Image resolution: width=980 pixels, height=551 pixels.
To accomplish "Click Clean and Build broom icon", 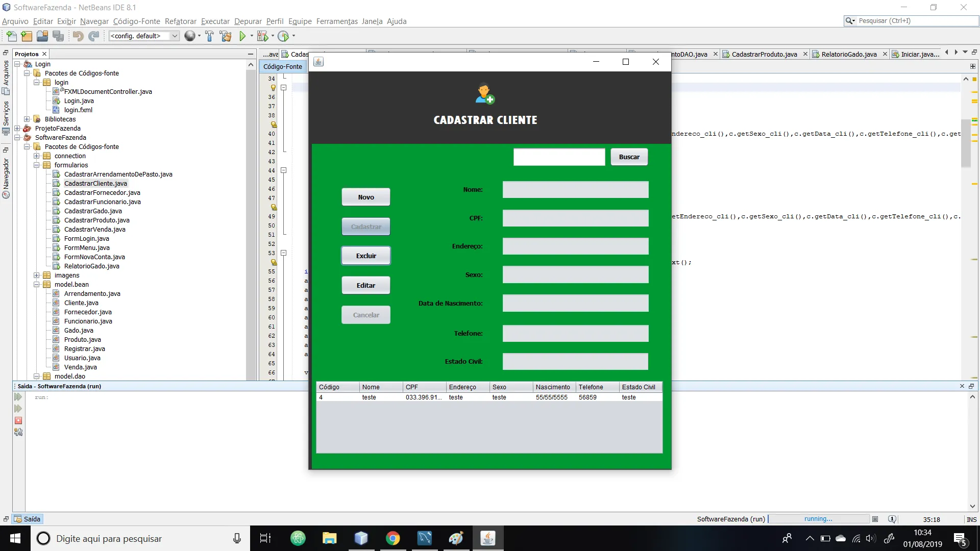I will tap(225, 36).
